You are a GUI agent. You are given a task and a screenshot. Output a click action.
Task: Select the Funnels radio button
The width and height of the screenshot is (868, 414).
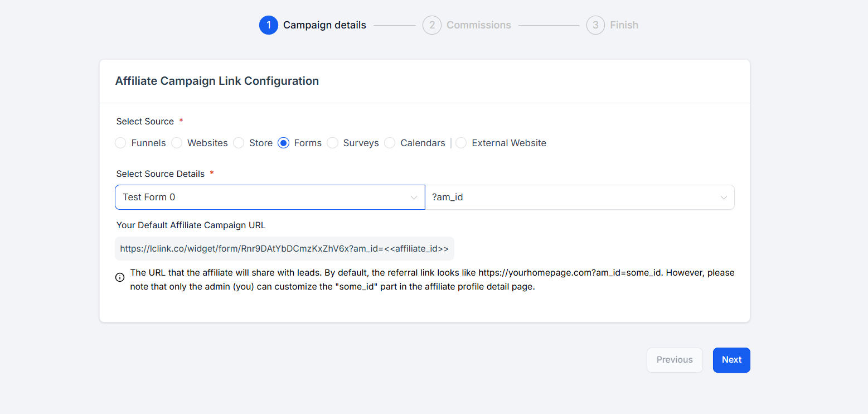120,143
